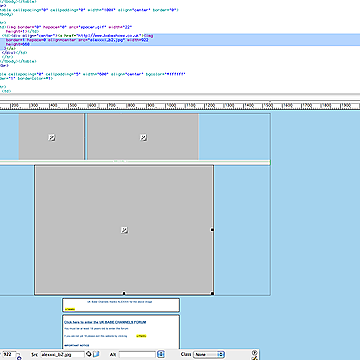Click the broken image icon in top-left placeholder
This screenshot has width=360, height=360.
52,137
